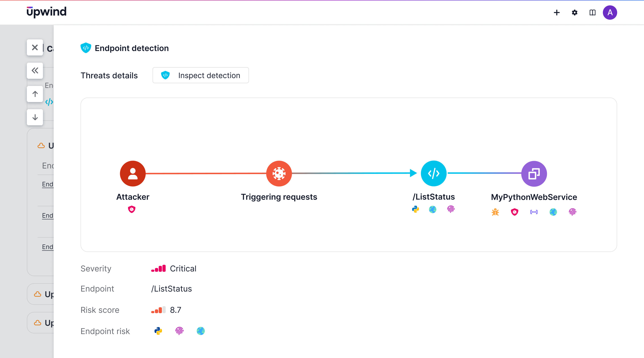Screen dimensions: 644x358
Task: Click the Python icon under /ListStatus
Action: click(x=415, y=209)
